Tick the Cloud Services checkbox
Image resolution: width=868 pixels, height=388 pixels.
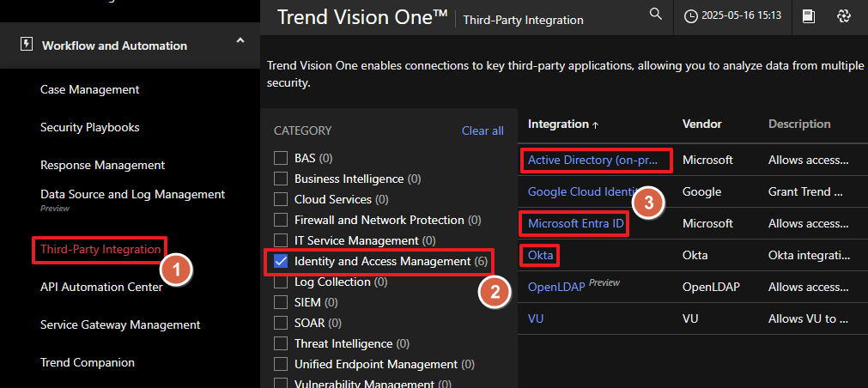pyautogui.click(x=280, y=199)
